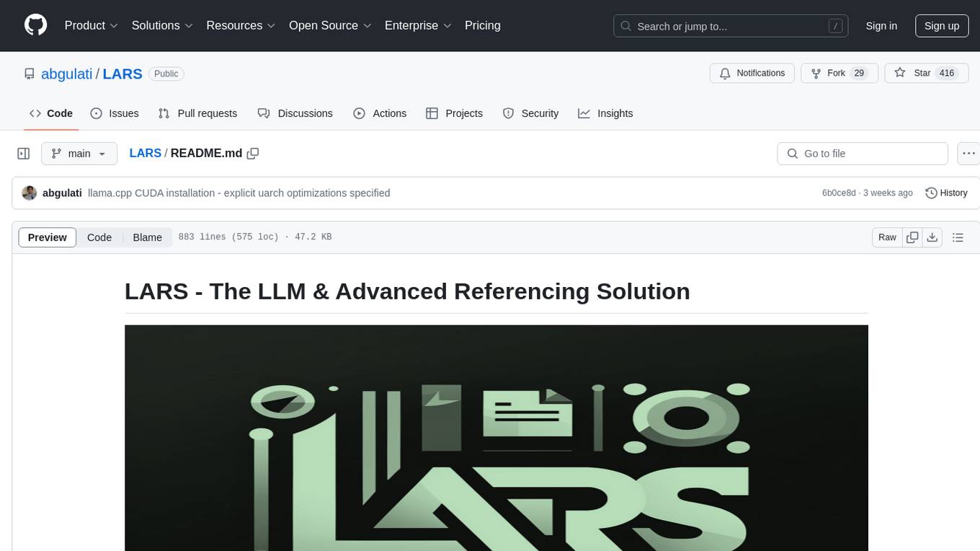Open the llama.cpp CUDA installation commit message
980x551 pixels.
(x=239, y=193)
